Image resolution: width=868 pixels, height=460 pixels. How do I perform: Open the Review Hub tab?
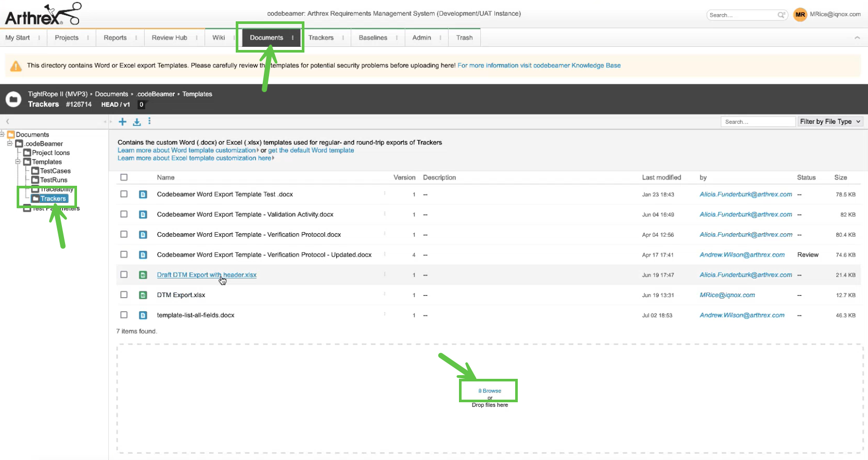(x=169, y=38)
